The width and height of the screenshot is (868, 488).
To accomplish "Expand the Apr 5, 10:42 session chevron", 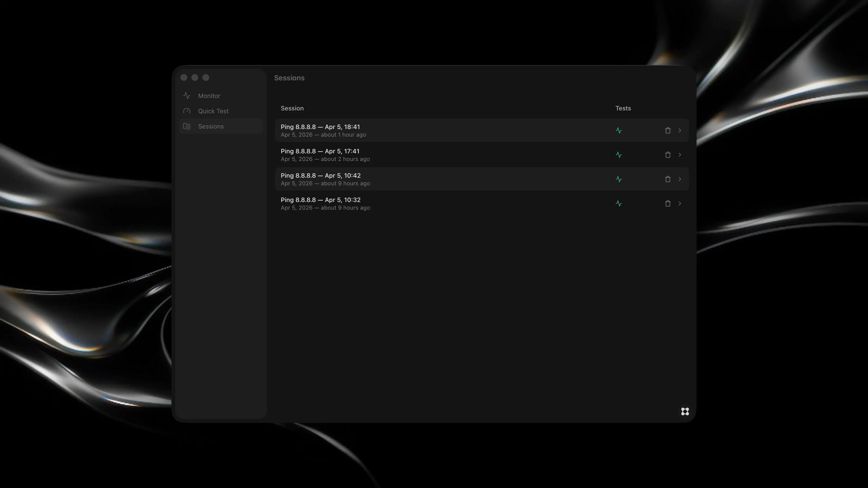I will pos(680,179).
